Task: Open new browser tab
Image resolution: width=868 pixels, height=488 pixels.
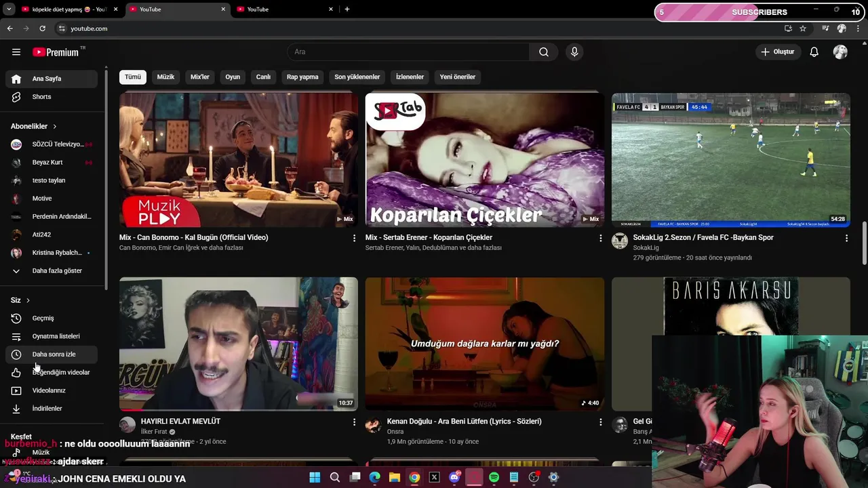Action: (x=347, y=9)
